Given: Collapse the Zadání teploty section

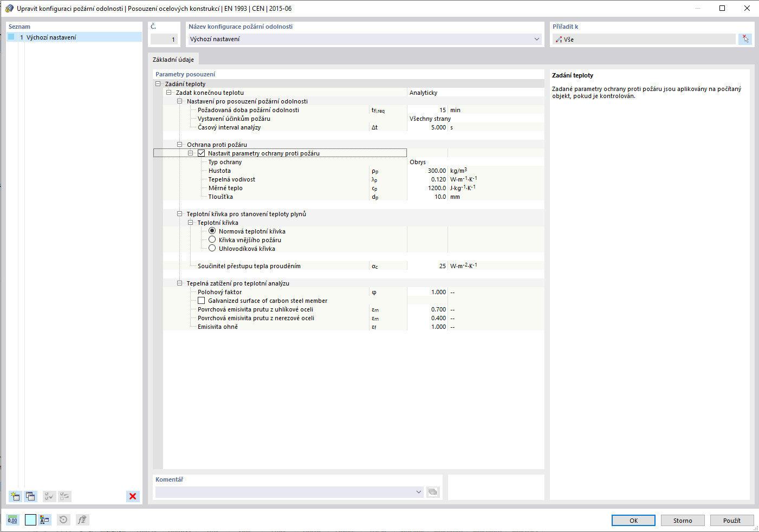Looking at the screenshot, I should pos(158,84).
